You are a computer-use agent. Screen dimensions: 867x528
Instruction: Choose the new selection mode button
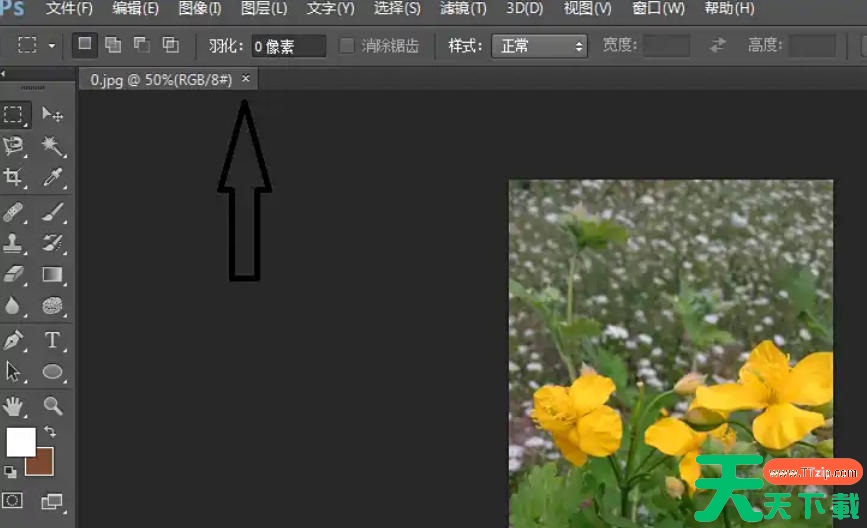pos(85,45)
